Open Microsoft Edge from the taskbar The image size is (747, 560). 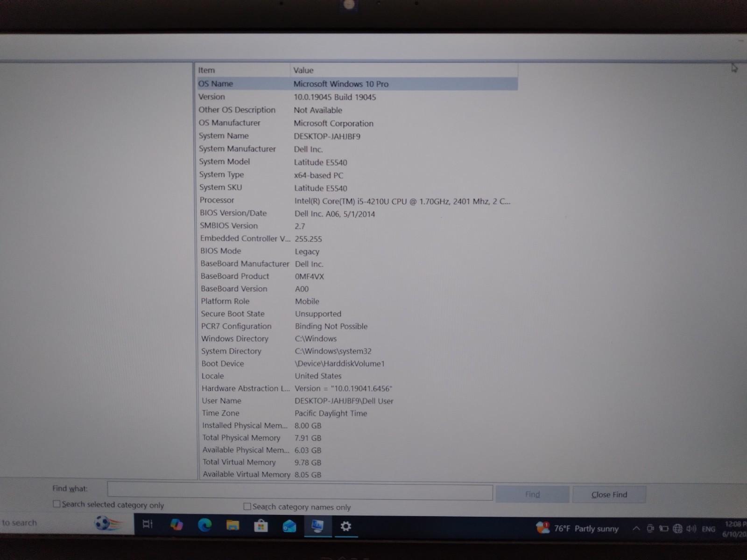[204, 525]
